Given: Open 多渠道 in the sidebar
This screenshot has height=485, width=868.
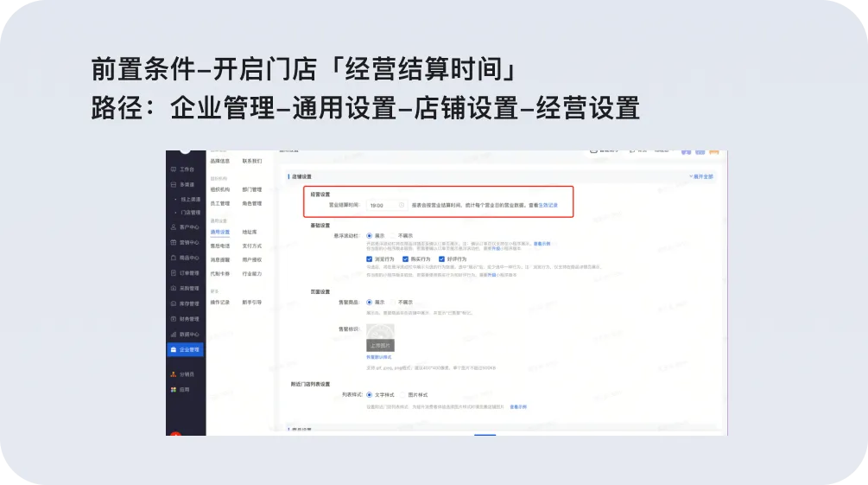Looking at the screenshot, I should [186, 185].
